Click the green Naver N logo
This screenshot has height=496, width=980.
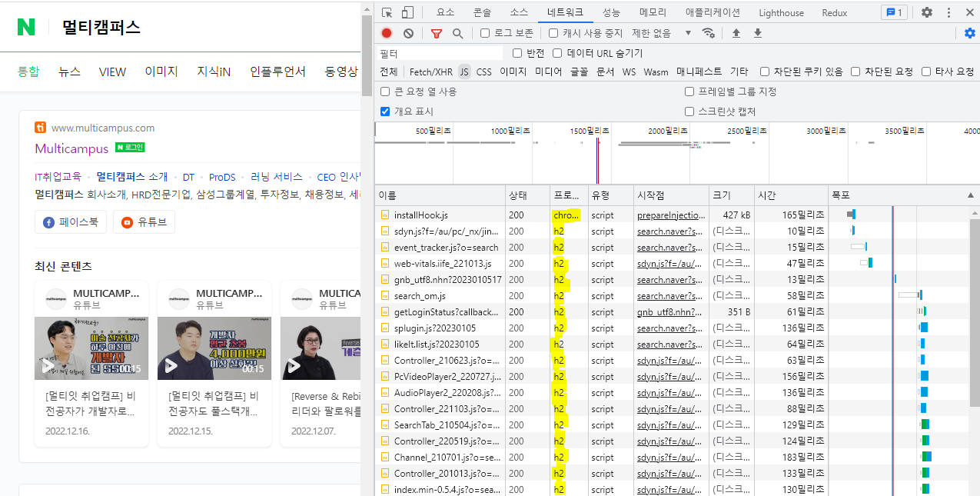(x=26, y=27)
